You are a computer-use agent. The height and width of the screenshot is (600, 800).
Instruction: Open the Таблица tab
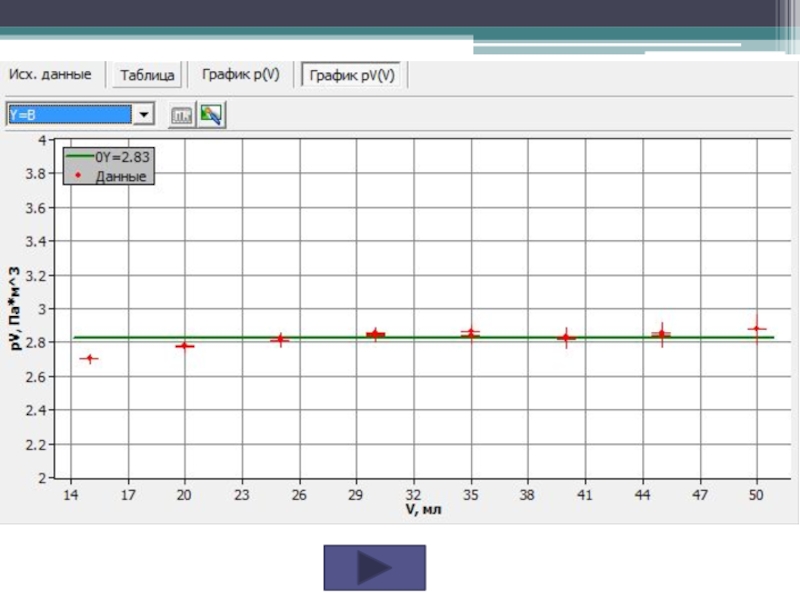click(148, 75)
